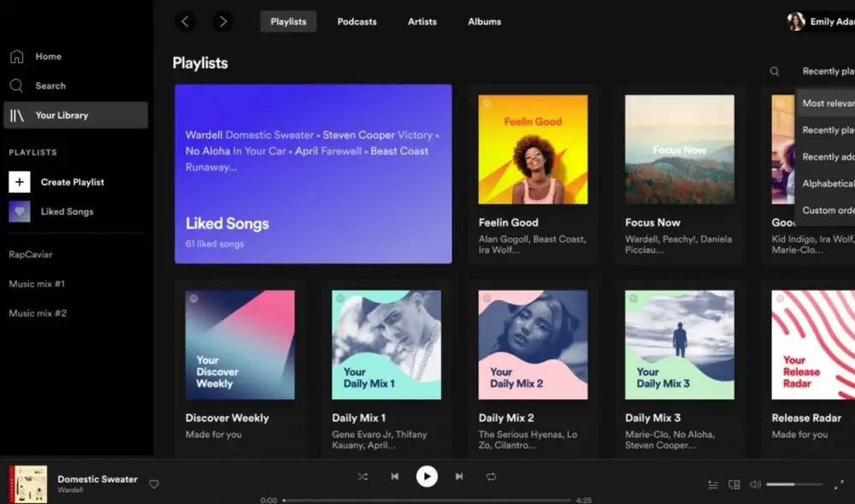Save Domestic Sweater with the heart icon

click(154, 484)
